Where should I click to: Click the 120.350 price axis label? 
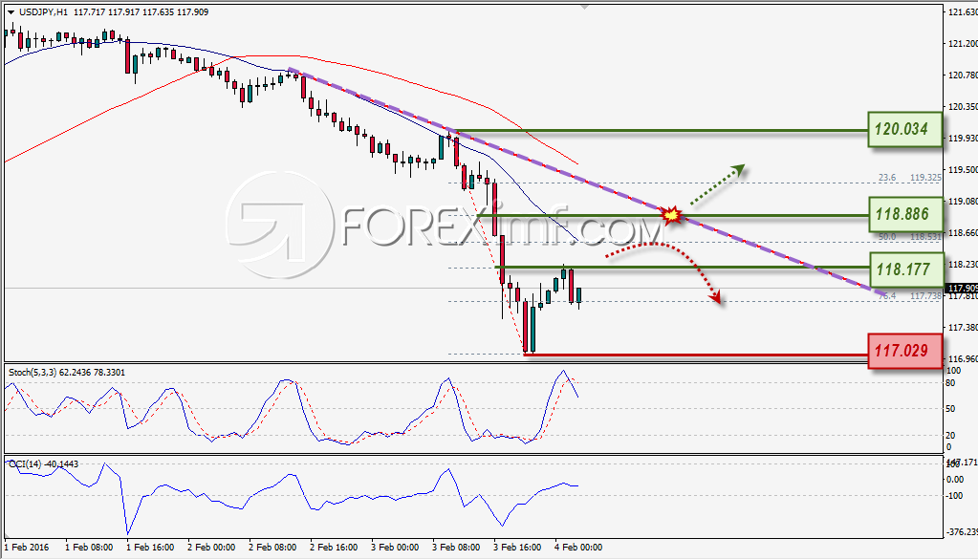(963, 107)
